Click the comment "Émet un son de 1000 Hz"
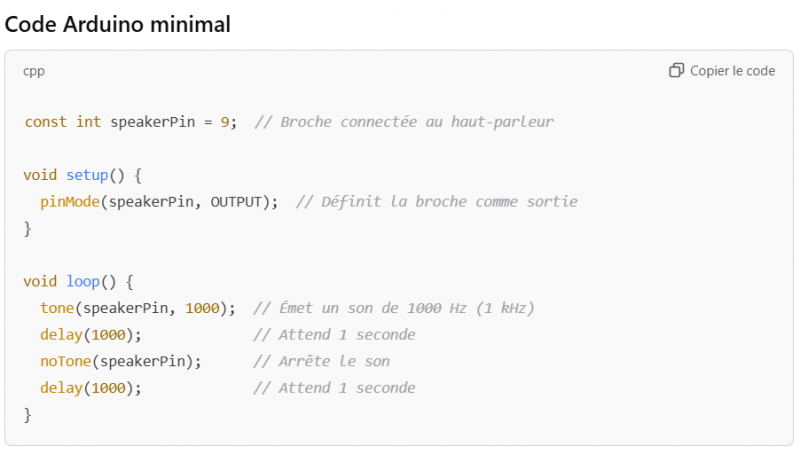Image resolution: width=800 pixels, height=454 pixels. [x=394, y=308]
